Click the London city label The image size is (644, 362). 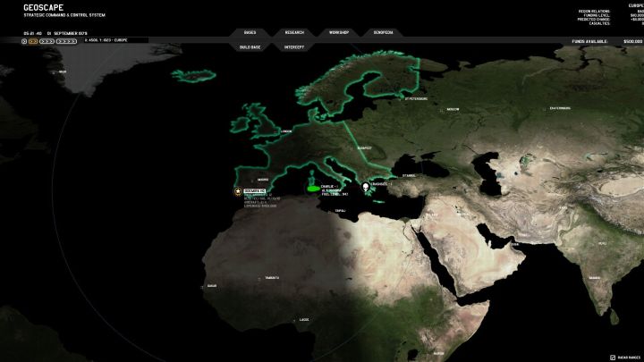(x=286, y=131)
